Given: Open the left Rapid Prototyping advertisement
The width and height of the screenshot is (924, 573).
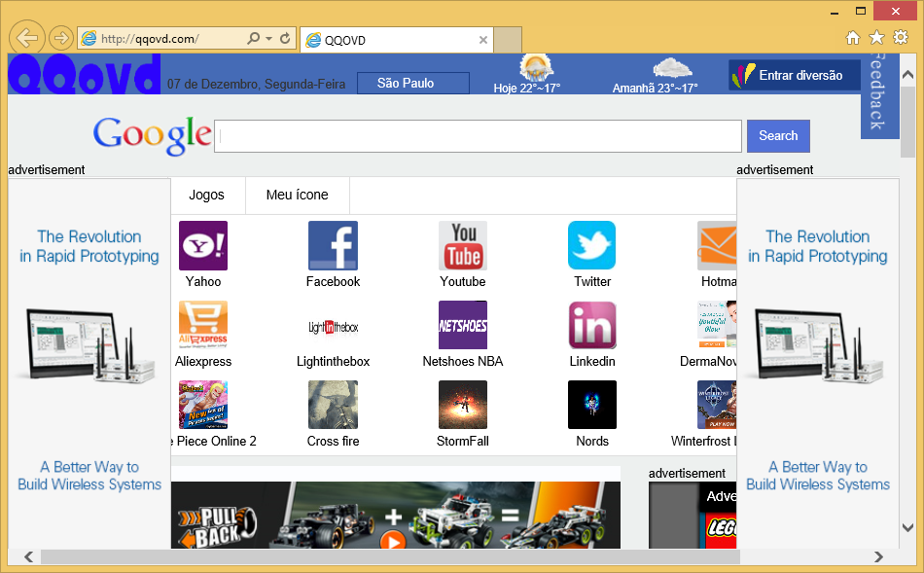Looking at the screenshot, I should pyautogui.click(x=89, y=364).
